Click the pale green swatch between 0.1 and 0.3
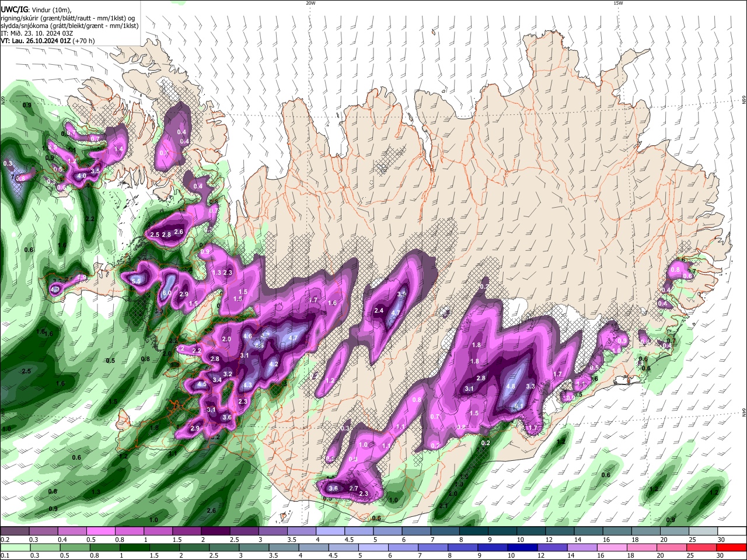747x560 pixels. pos(15,547)
